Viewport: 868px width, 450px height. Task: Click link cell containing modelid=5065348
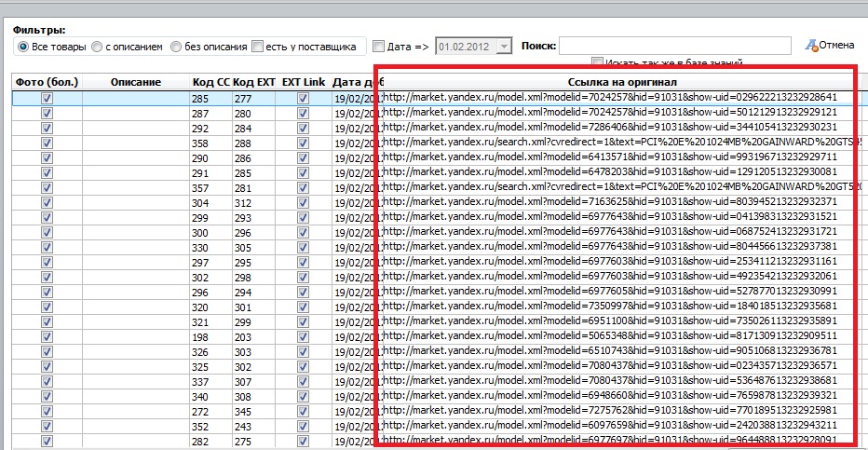pyautogui.click(x=622, y=336)
